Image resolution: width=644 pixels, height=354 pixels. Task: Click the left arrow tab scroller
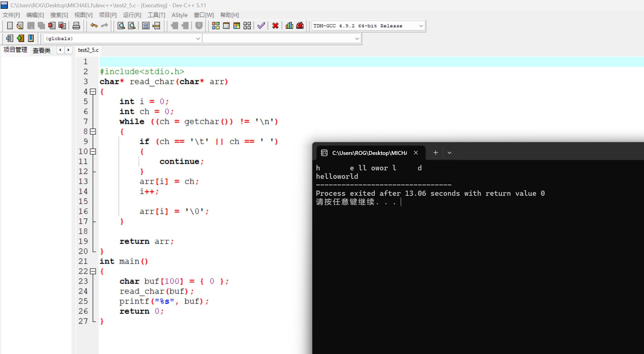pyautogui.click(x=60, y=50)
